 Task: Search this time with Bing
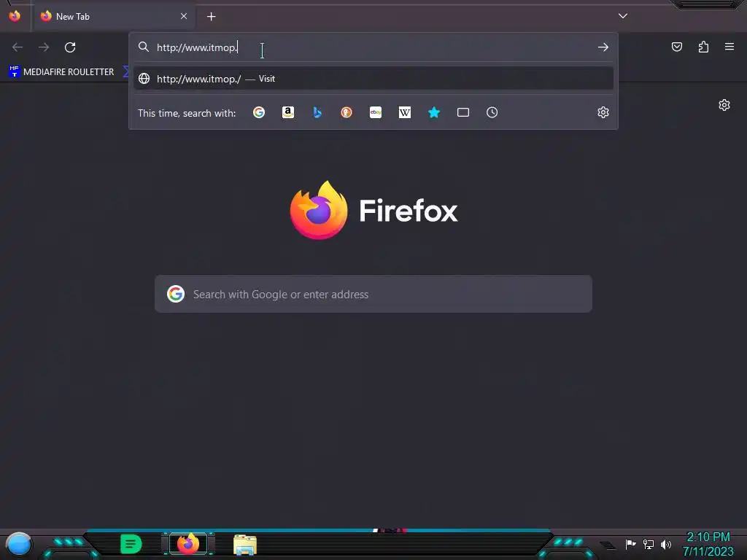[x=317, y=112]
